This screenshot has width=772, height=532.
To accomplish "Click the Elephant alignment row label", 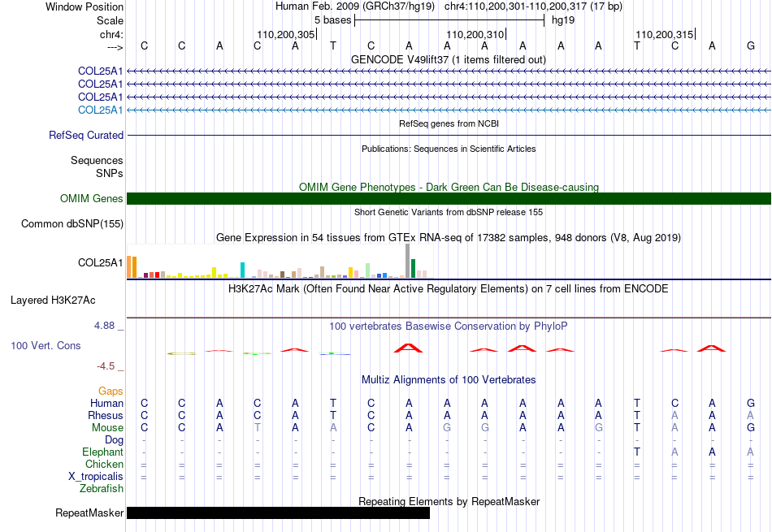I will 102,452.
